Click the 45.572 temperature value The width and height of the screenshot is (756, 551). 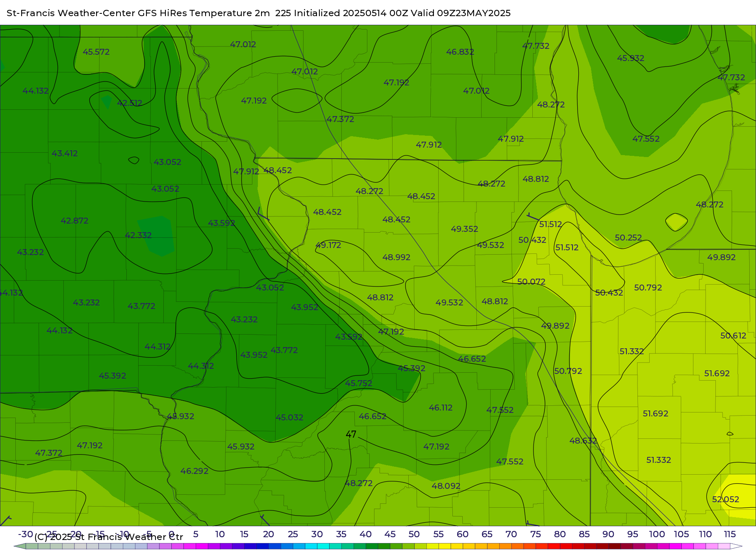pos(96,52)
